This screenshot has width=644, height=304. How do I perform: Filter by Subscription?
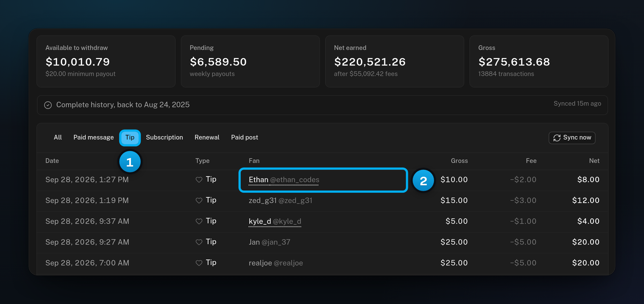click(x=164, y=138)
